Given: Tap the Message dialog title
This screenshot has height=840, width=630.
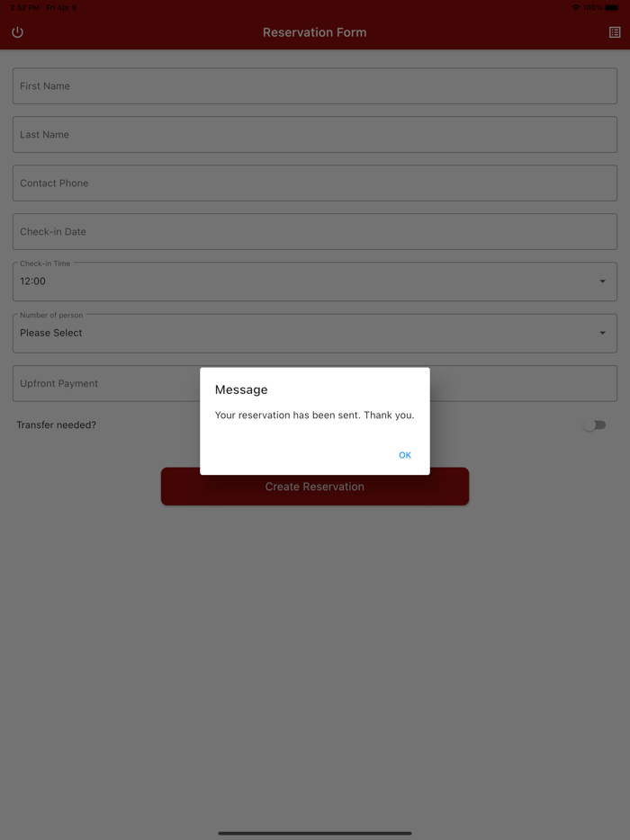Looking at the screenshot, I should click(241, 389).
